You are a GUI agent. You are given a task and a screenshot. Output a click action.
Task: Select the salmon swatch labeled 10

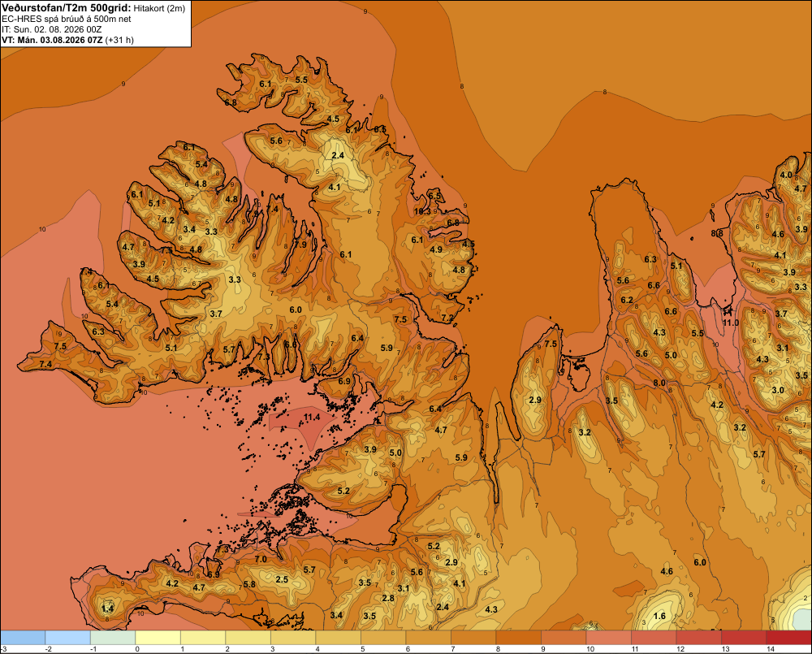point(608,637)
